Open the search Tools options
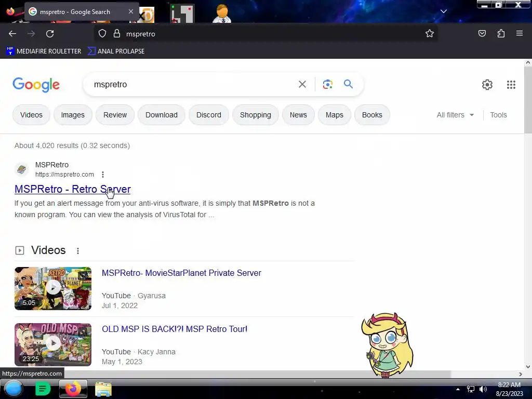Image resolution: width=532 pixels, height=399 pixels. (x=498, y=115)
